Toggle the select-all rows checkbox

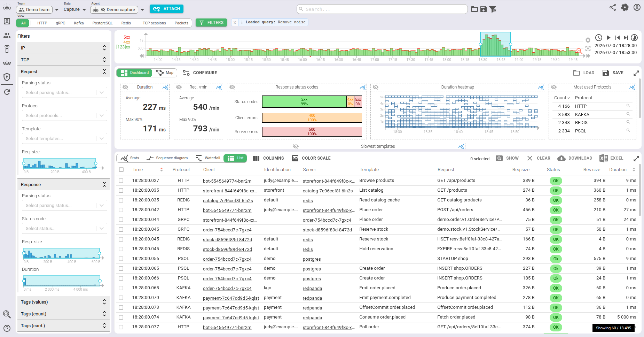[121, 170]
